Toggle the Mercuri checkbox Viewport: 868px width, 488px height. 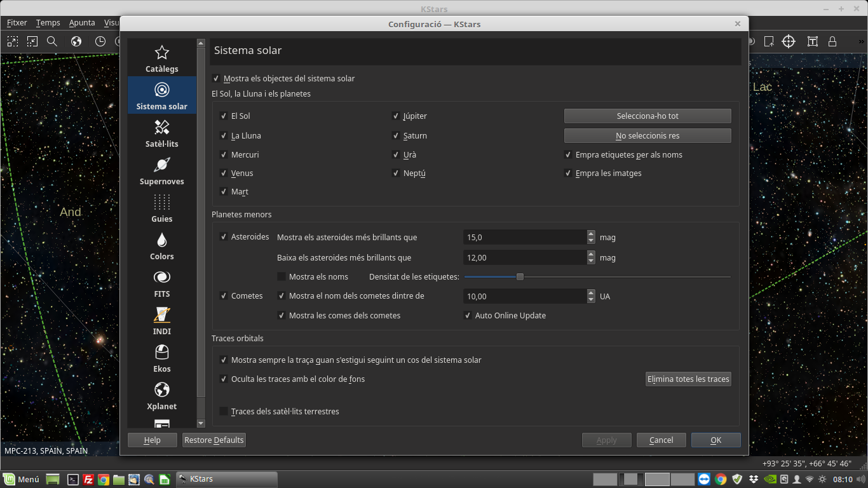239,155
